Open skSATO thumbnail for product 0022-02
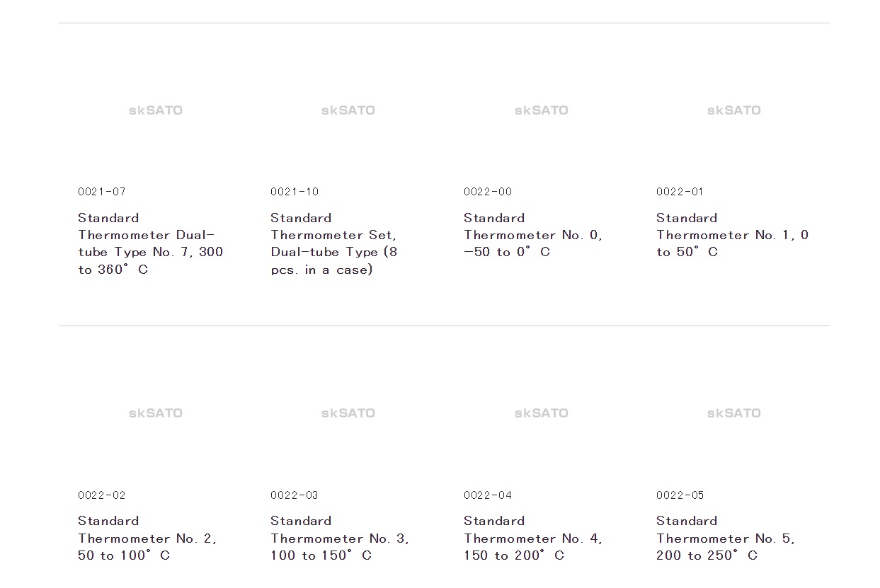The height and width of the screenshot is (588, 880). 155,413
